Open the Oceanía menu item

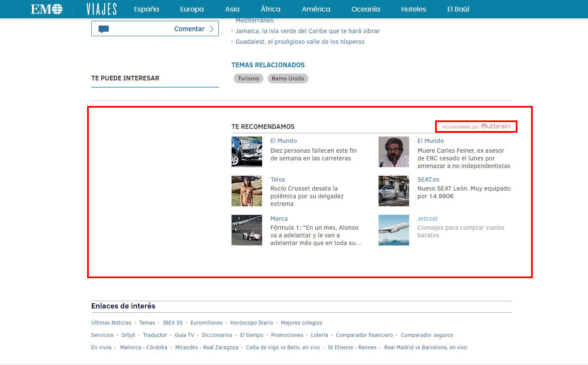[366, 9]
